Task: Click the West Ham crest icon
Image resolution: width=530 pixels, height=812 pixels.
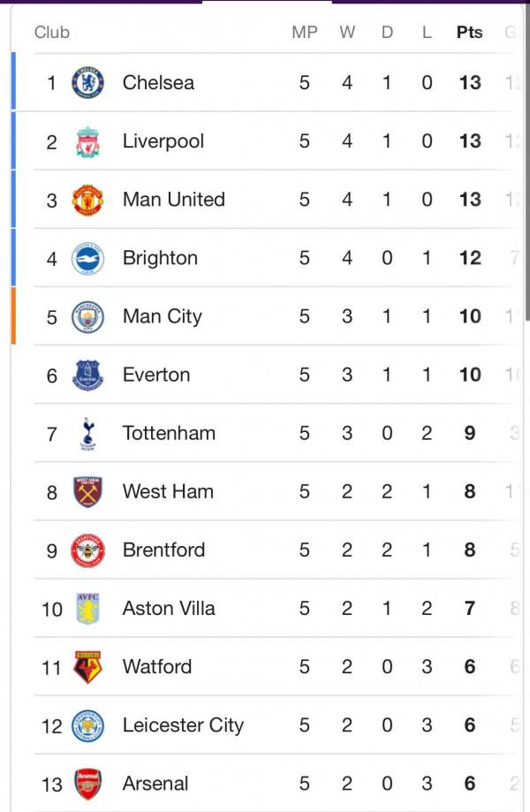Action: (x=87, y=491)
